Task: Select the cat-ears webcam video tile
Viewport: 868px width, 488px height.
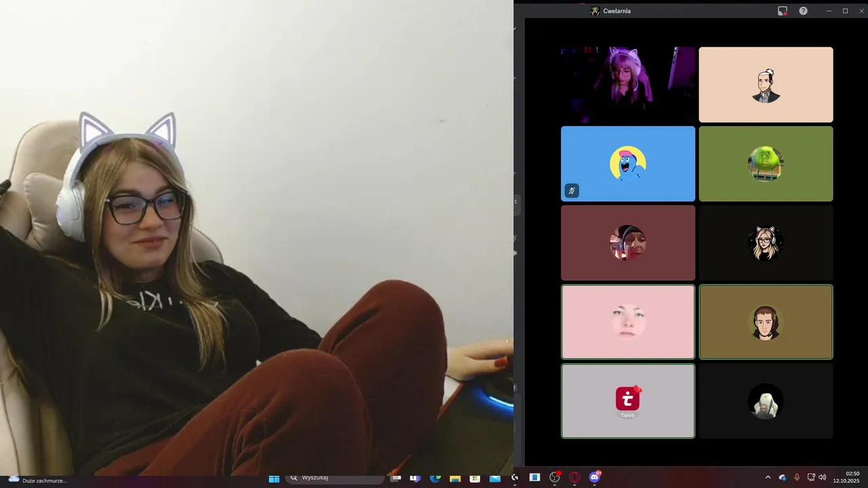Action: [628, 85]
